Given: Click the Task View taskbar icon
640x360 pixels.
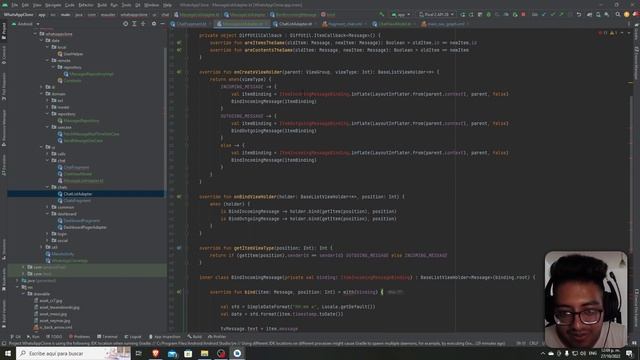Looking at the screenshot, I should pos(139,353).
